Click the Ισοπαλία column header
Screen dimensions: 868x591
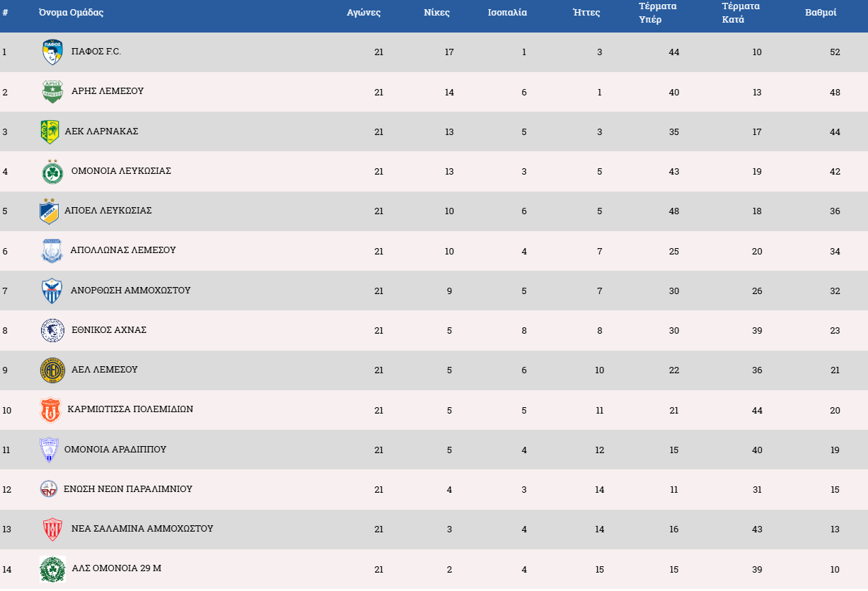[507, 13]
